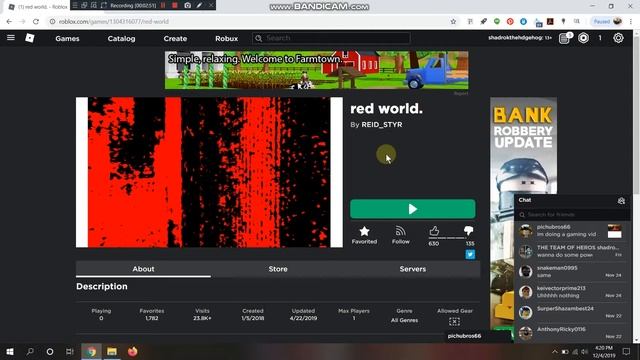
Task: Open the chat with pichubros66 in the list
Action: 572,231
